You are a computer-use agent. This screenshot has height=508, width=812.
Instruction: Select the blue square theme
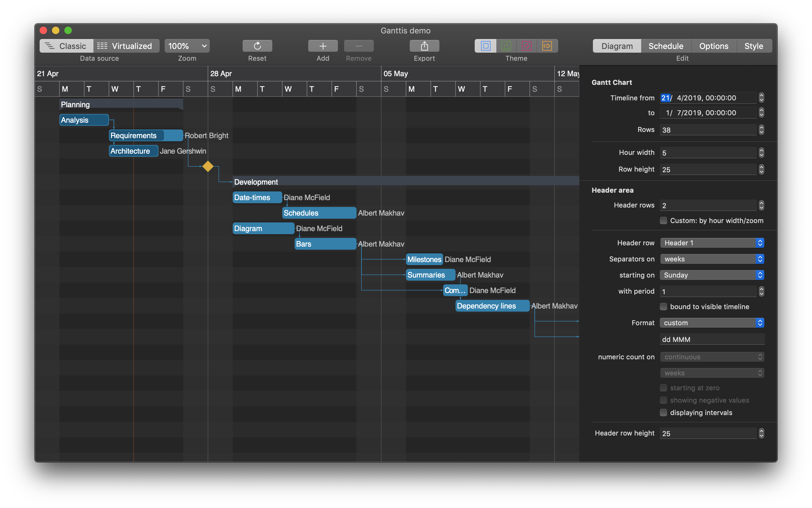(x=485, y=46)
